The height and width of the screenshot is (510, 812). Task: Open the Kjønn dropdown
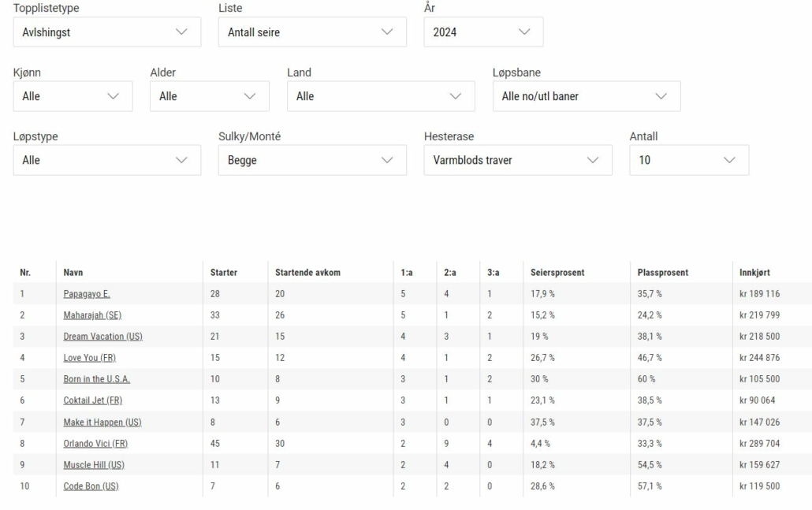(x=73, y=96)
